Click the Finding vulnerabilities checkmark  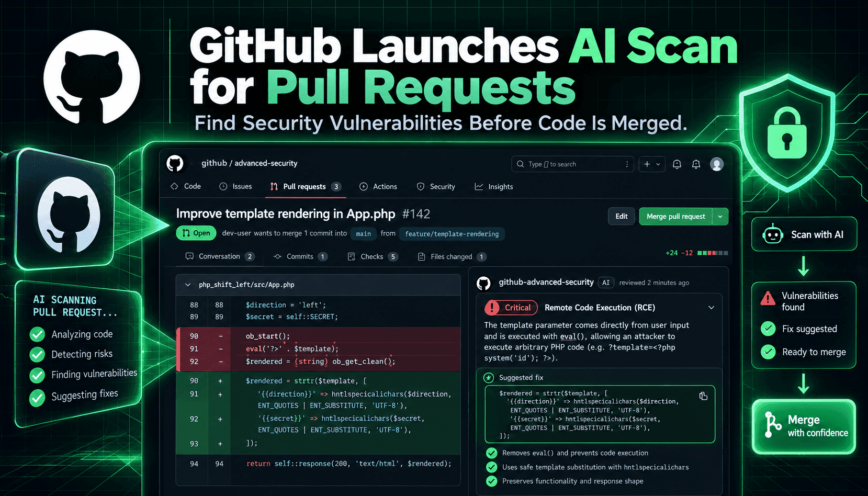(37, 376)
